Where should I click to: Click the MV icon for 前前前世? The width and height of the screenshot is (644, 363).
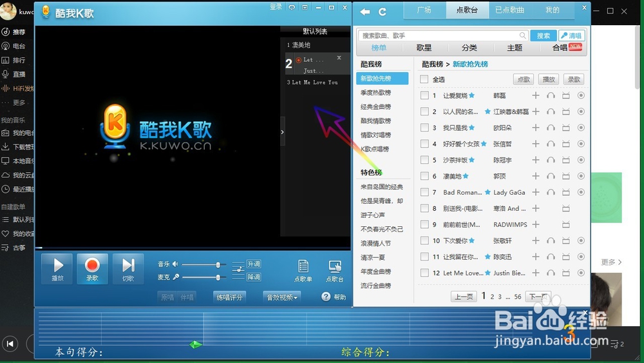point(566,224)
